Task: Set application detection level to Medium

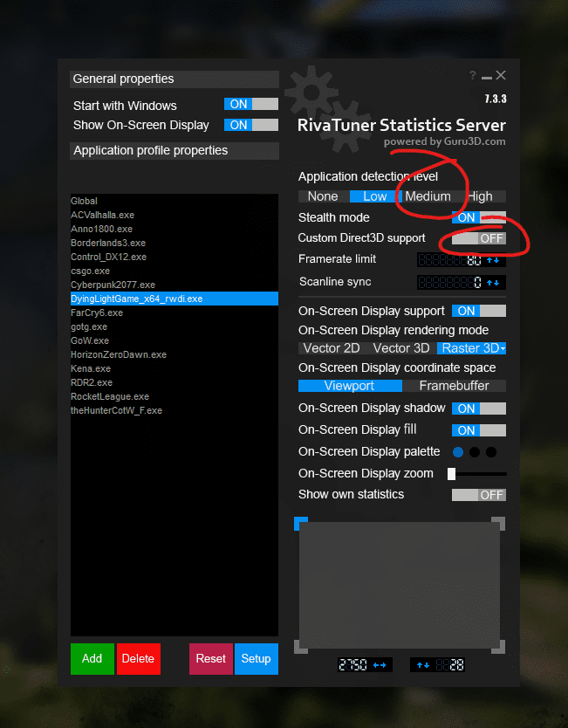Action: (428, 196)
